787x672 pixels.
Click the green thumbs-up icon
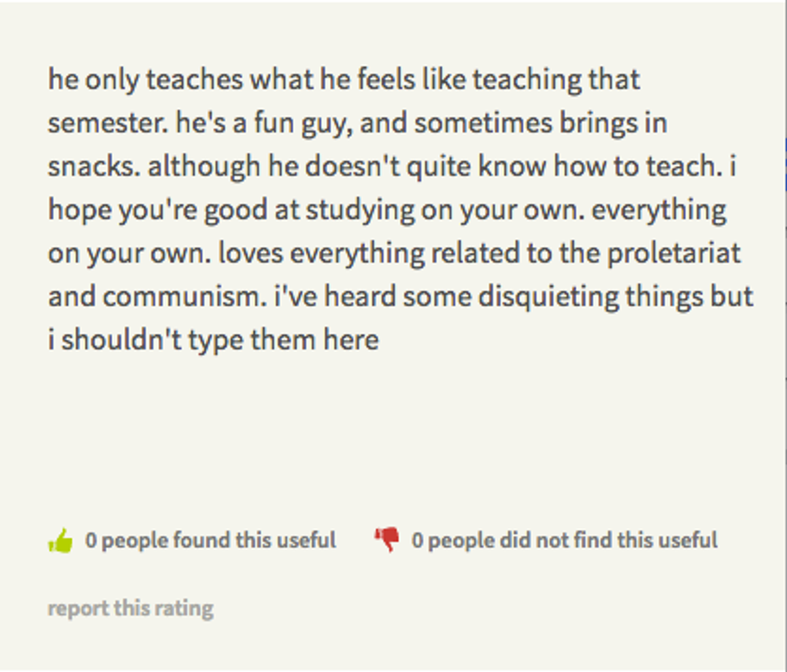(61, 540)
